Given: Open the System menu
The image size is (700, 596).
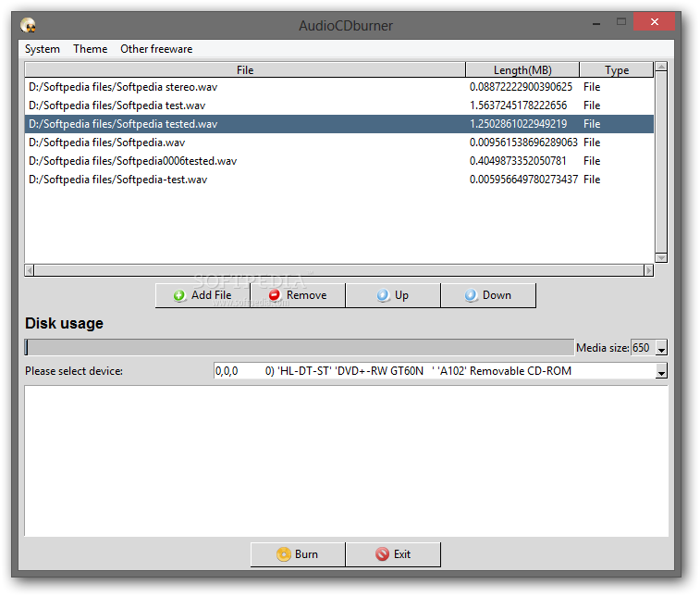Looking at the screenshot, I should tap(43, 49).
